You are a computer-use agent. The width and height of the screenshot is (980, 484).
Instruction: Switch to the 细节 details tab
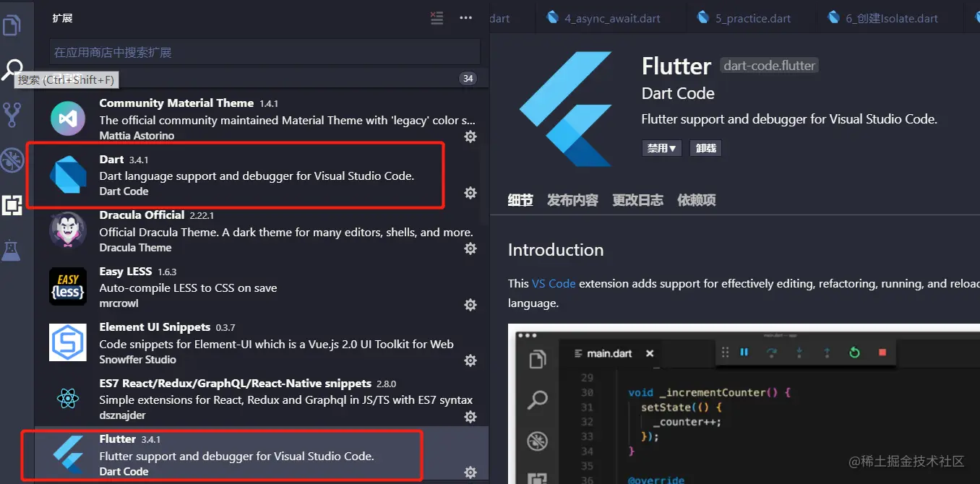520,200
